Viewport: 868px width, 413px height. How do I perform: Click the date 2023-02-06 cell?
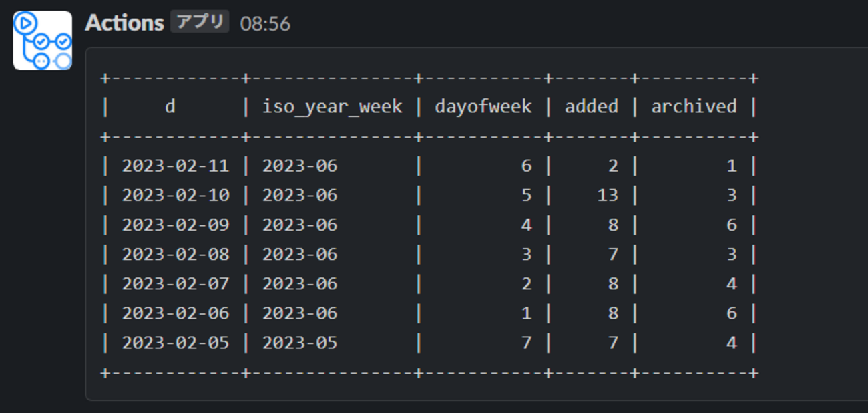pyautogui.click(x=175, y=313)
